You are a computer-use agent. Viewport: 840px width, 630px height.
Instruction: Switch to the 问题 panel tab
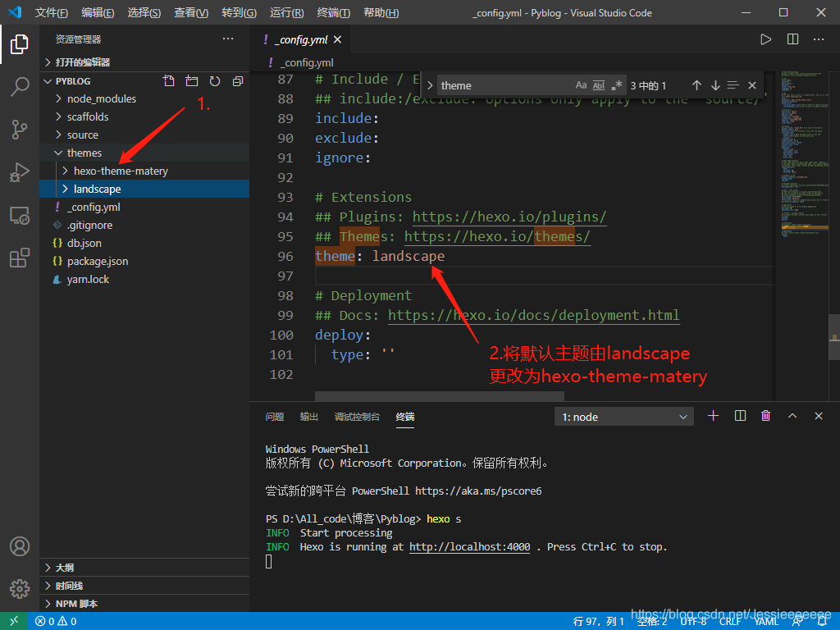[x=274, y=416]
